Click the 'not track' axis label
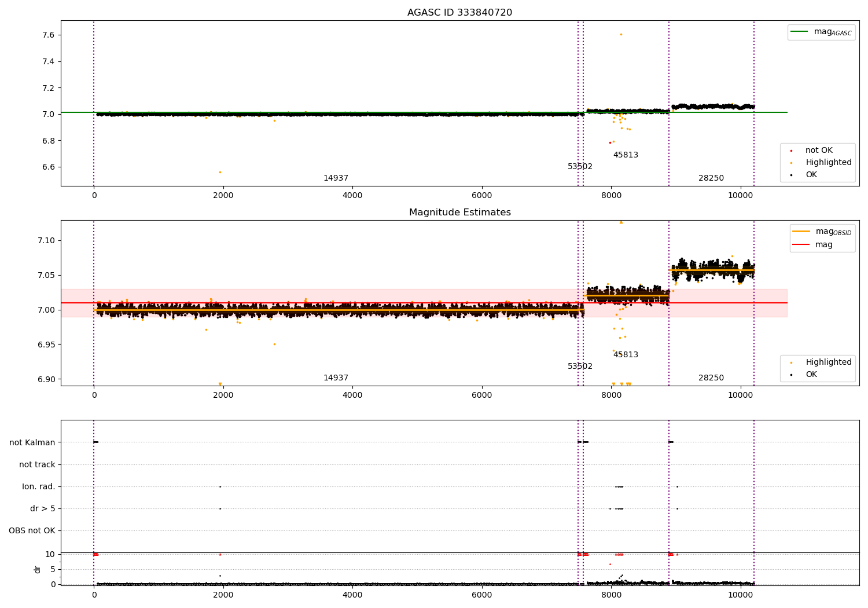This screenshot has width=868, height=608. point(37,464)
